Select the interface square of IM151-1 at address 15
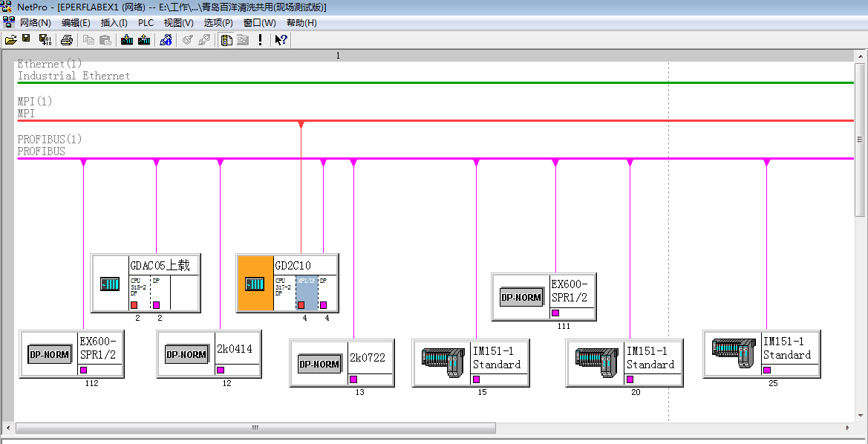The width and height of the screenshot is (868, 444). [476, 379]
